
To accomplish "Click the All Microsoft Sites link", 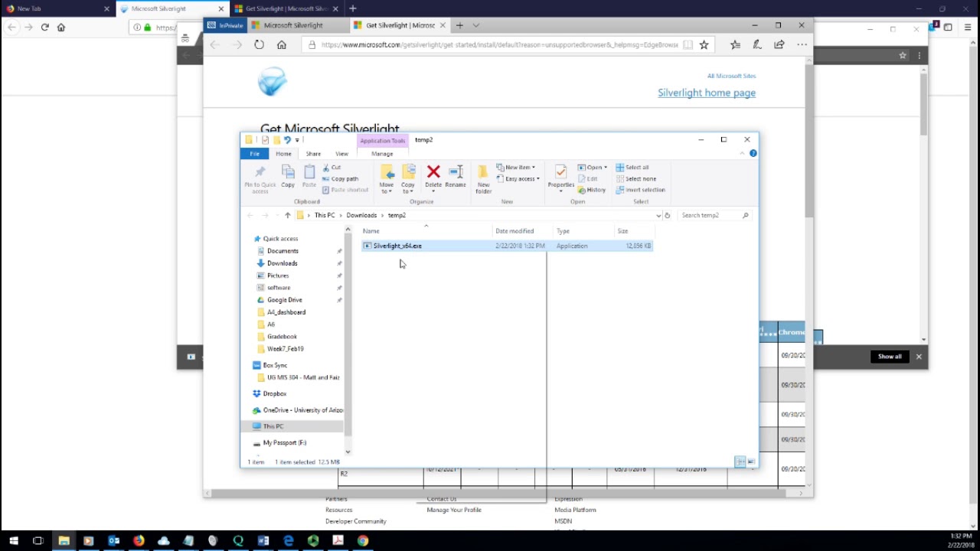I will pos(731,76).
